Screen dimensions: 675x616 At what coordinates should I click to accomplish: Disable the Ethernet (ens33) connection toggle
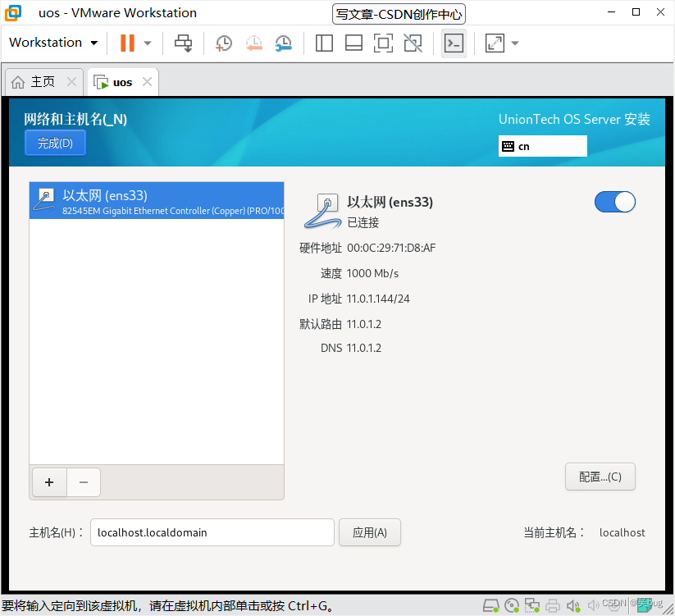614,202
